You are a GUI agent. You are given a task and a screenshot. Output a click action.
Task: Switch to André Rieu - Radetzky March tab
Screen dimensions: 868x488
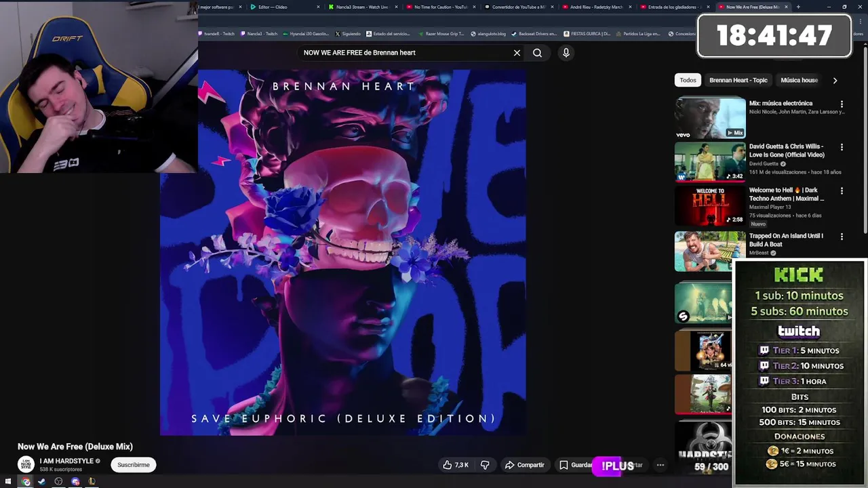tap(596, 7)
